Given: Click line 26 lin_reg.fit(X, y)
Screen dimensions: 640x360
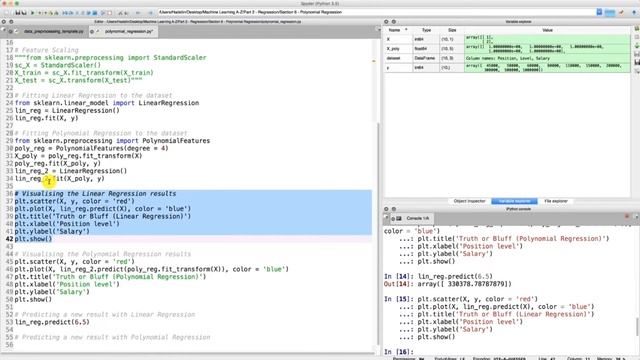Looking at the screenshot, I should 47,118.
